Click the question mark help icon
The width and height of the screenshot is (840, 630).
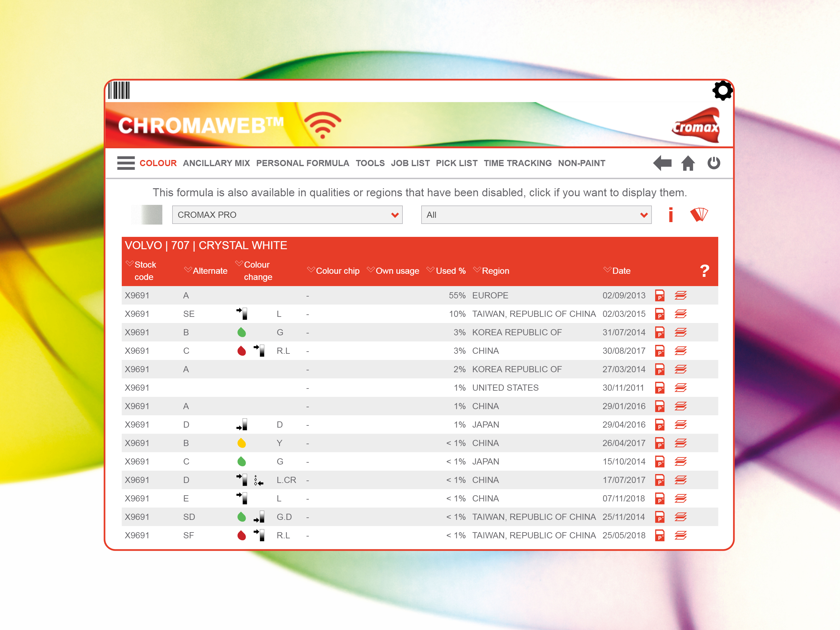click(x=704, y=271)
